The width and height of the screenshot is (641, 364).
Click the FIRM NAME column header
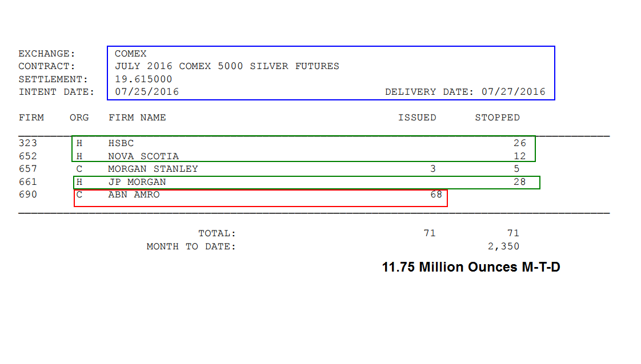tap(137, 118)
